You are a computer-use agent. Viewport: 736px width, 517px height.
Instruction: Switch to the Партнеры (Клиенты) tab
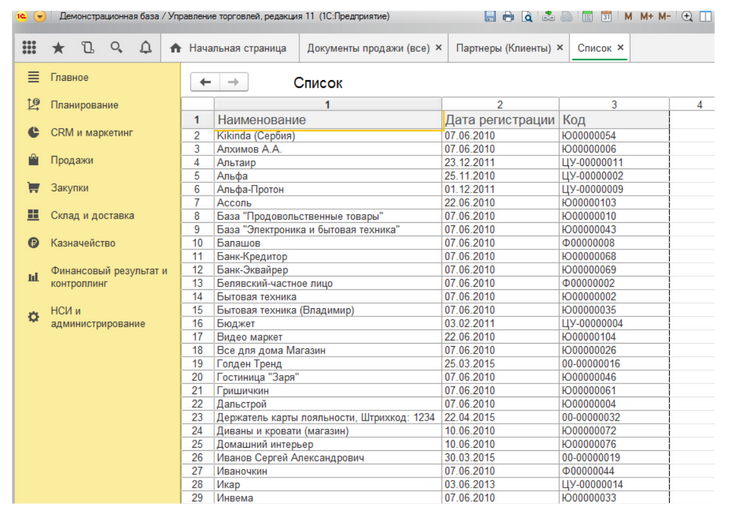point(503,48)
